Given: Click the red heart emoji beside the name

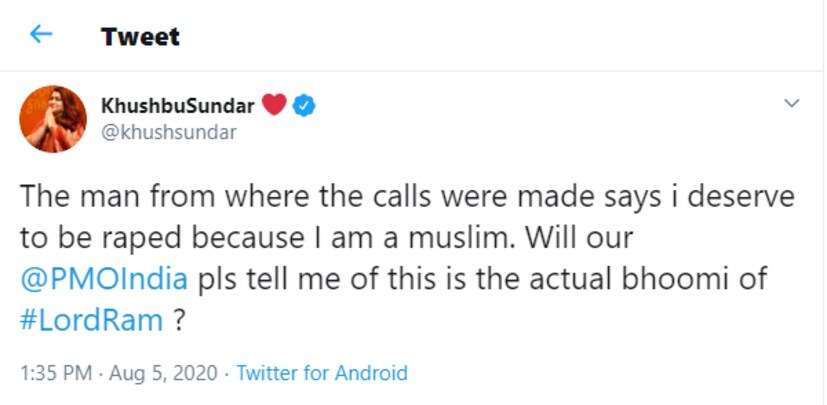Looking at the screenshot, I should (x=274, y=105).
